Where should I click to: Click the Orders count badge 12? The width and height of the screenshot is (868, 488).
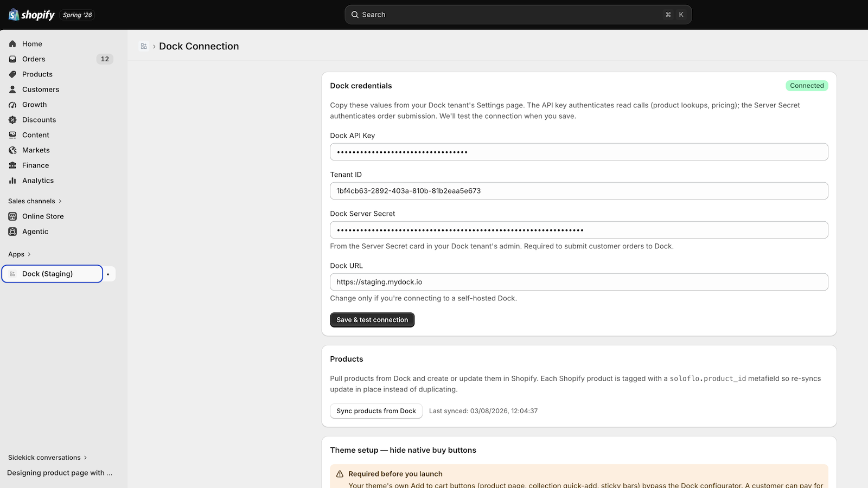[x=105, y=59]
